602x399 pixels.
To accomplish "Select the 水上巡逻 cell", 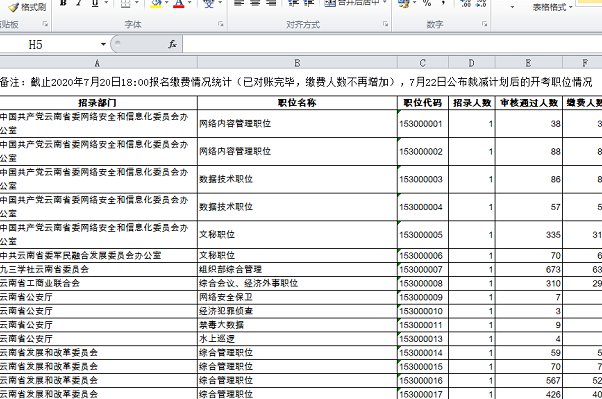I will tap(297, 339).
